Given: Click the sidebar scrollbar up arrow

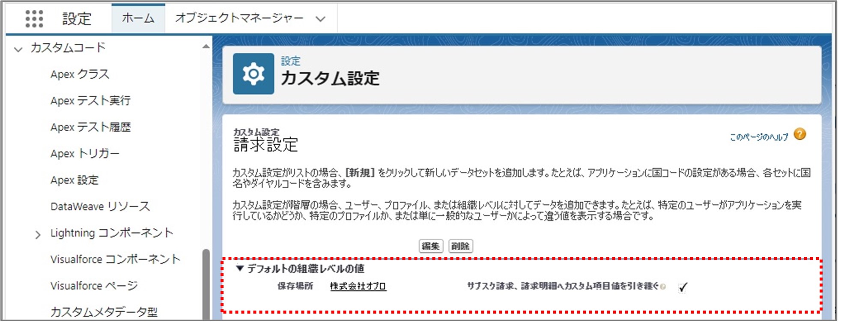Looking at the screenshot, I should pyautogui.click(x=206, y=46).
